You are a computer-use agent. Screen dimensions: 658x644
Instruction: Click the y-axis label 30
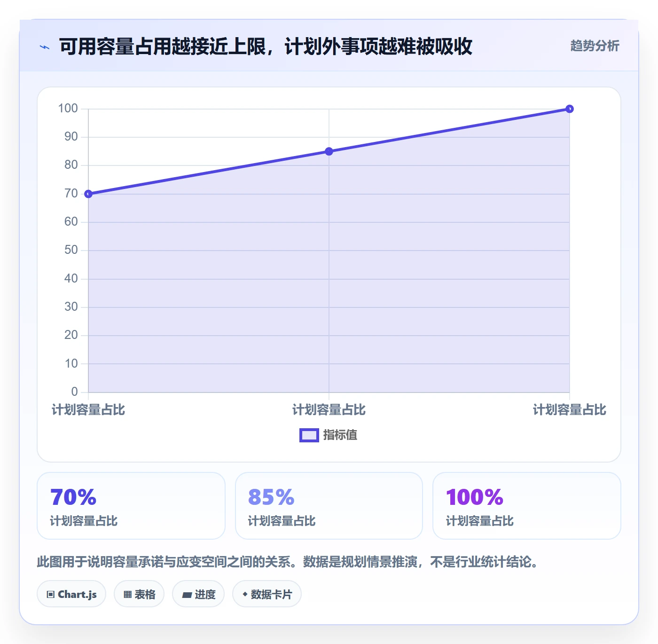[x=71, y=307]
